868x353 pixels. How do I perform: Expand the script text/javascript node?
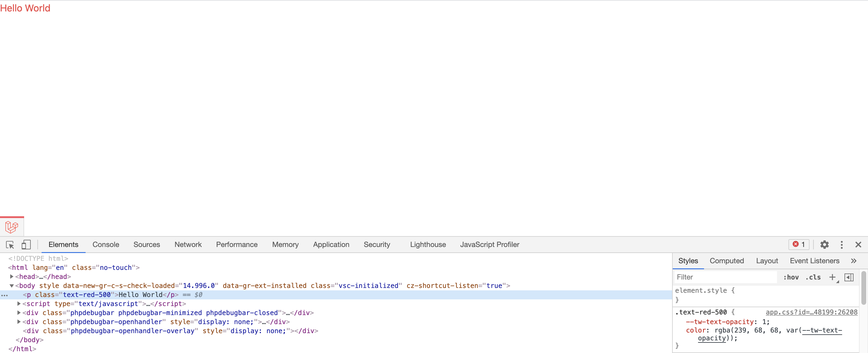click(19, 304)
